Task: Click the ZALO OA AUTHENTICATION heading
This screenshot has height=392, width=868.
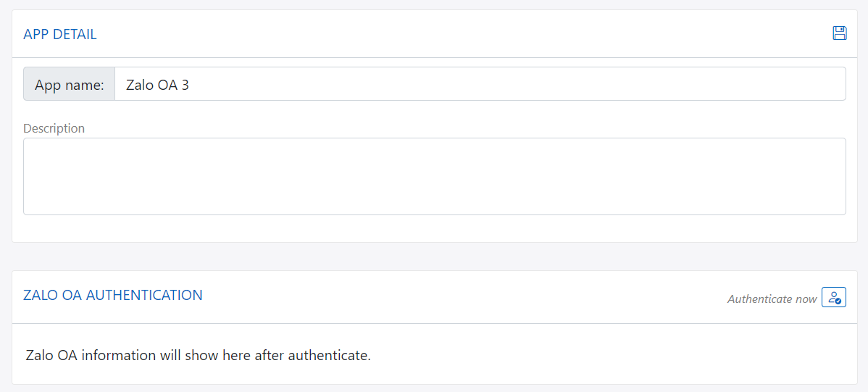Action: tap(113, 296)
